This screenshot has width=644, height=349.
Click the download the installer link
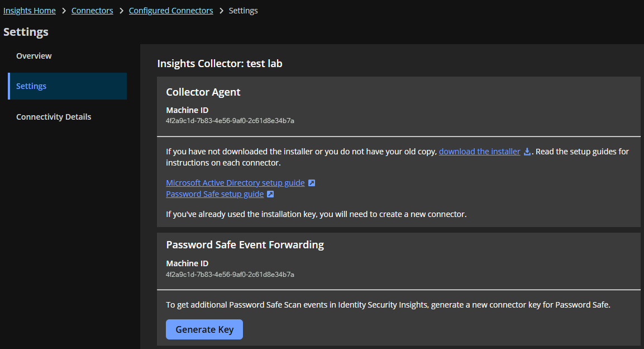pos(479,152)
